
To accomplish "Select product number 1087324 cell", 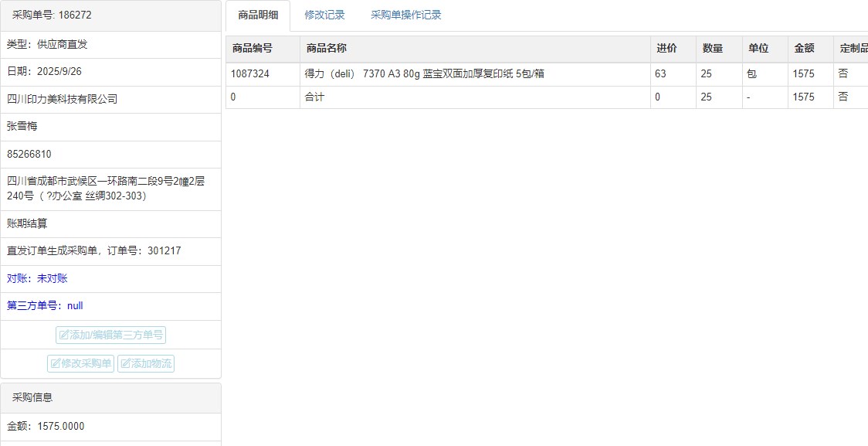I will tap(250, 74).
